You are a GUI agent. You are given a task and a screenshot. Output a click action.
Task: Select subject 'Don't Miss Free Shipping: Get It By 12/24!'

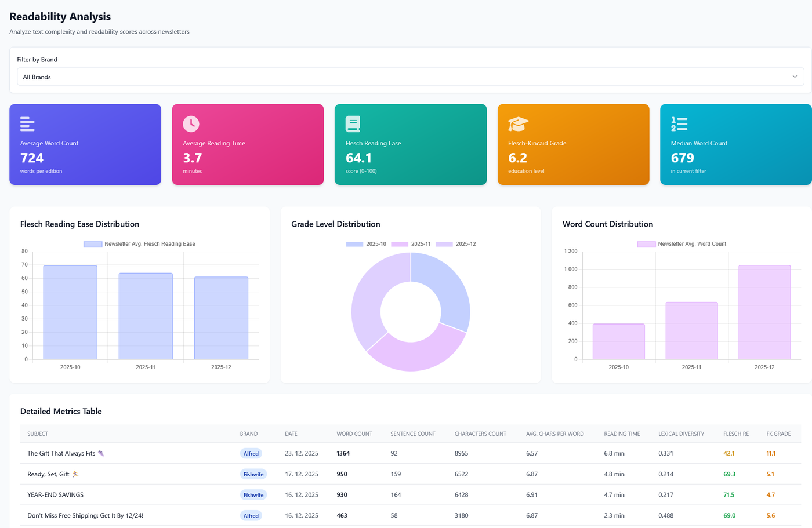(x=85, y=516)
